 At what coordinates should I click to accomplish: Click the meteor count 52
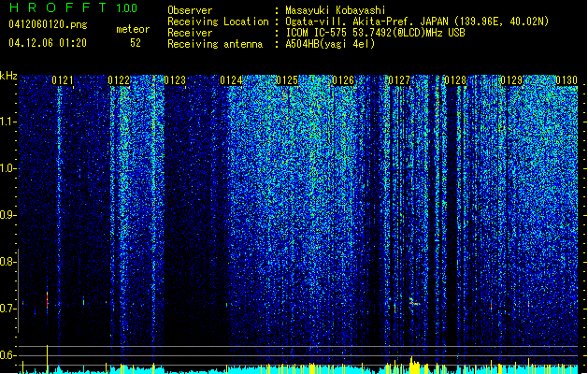(136, 43)
